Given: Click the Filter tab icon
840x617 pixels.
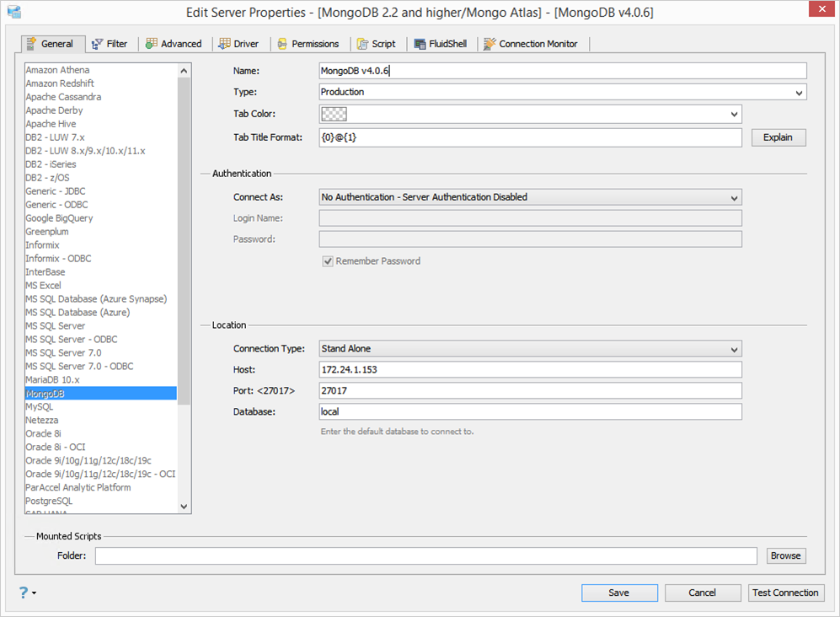Looking at the screenshot, I should coord(97,44).
